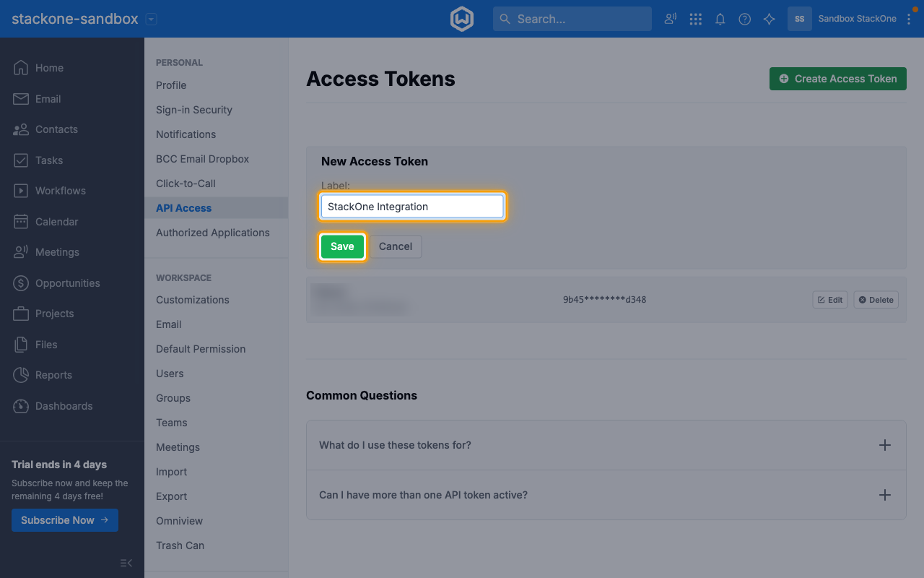
Task: Click the AI sparkle icon in header
Action: [x=770, y=19]
